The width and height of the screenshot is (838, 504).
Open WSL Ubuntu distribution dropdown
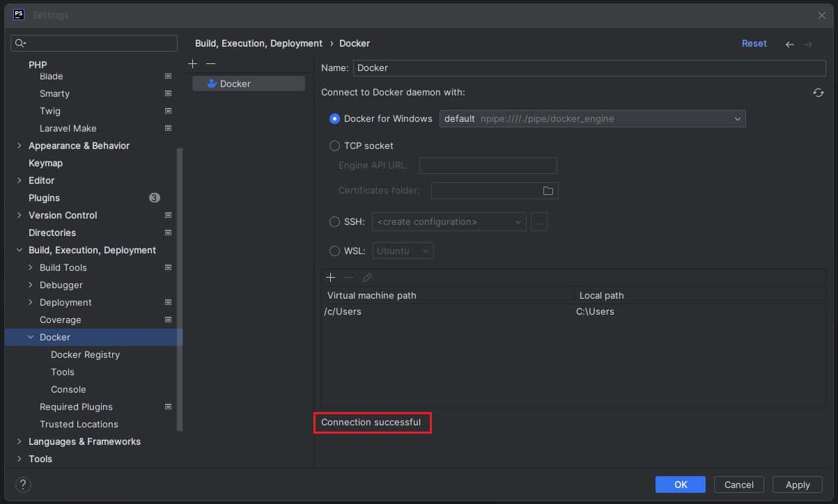click(404, 251)
